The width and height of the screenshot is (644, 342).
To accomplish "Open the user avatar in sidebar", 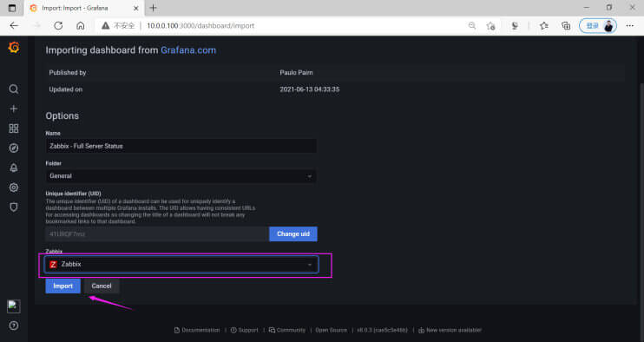I will (x=14, y=306).
